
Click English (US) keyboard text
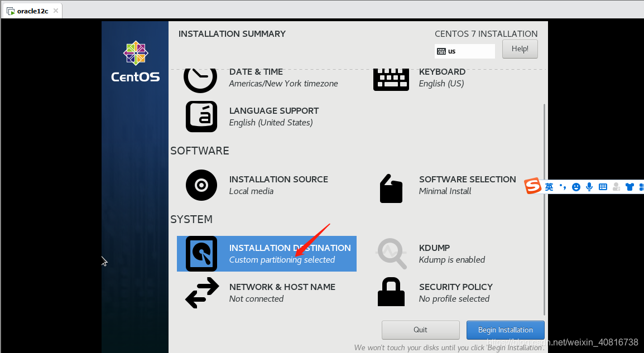[441, 84]
